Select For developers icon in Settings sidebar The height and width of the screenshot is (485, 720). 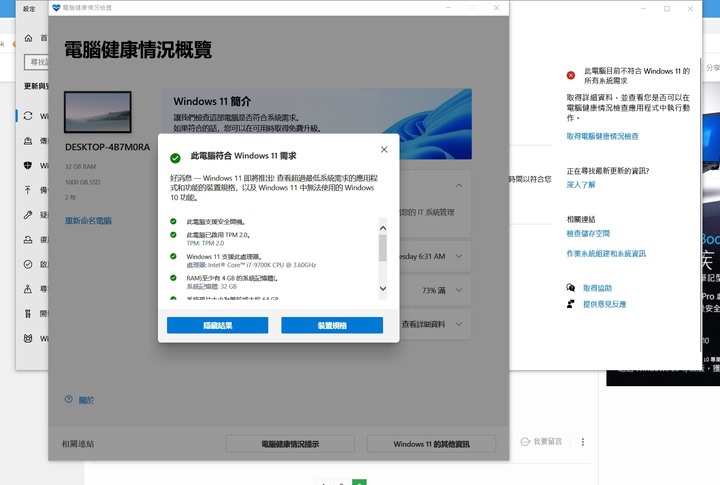point(28,314)
